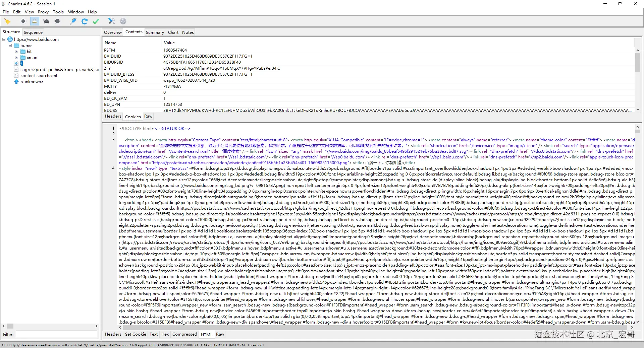The height and width of the screenshot is (348, 644).
Task: Switch to the Summary tab
Action: click(x=155, y=32)
